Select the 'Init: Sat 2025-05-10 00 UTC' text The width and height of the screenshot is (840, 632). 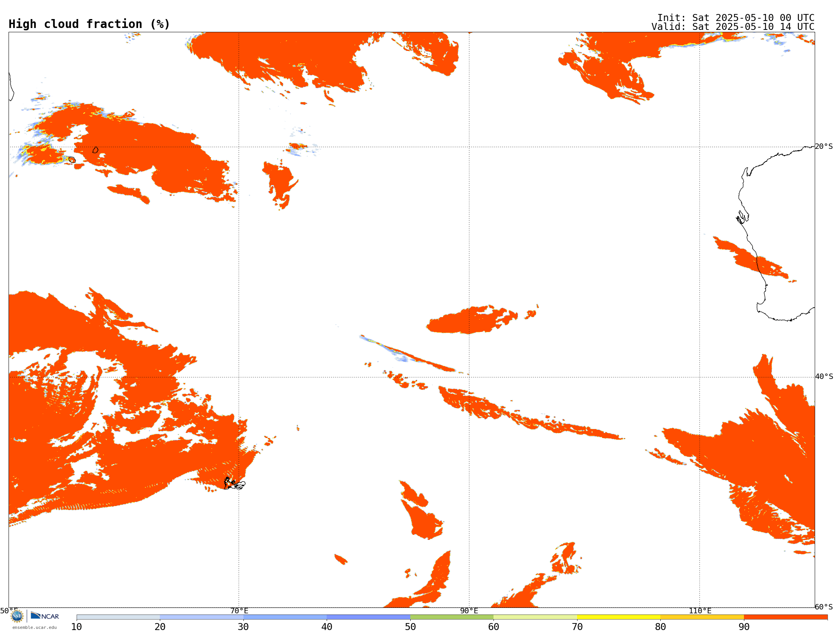736,18
